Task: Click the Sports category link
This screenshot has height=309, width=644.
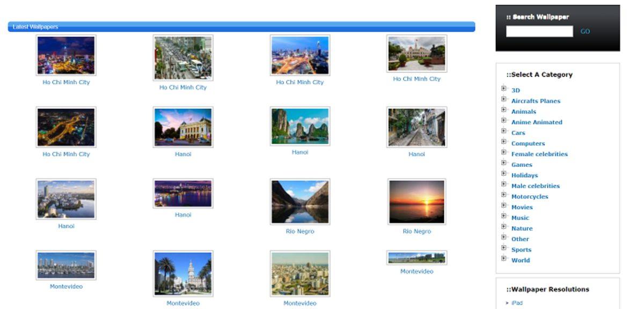Action: coord(521,250)
